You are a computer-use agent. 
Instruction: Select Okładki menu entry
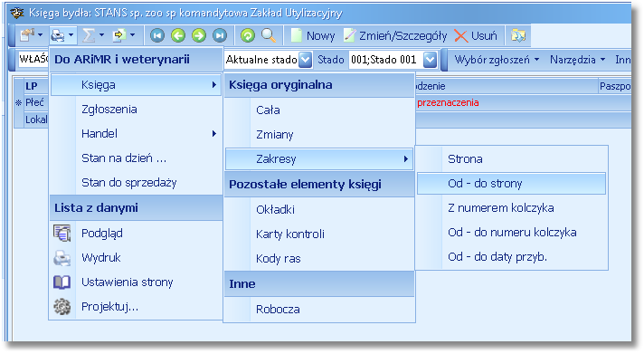tap(319, 210)
